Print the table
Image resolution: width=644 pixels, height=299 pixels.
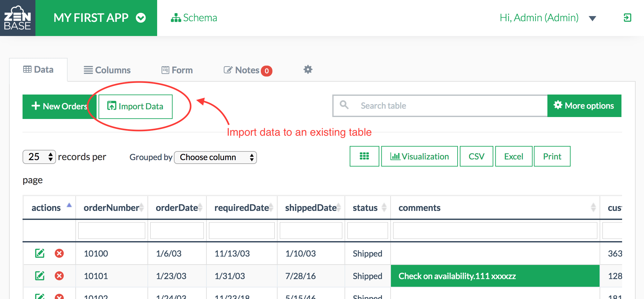coord(552,156)
